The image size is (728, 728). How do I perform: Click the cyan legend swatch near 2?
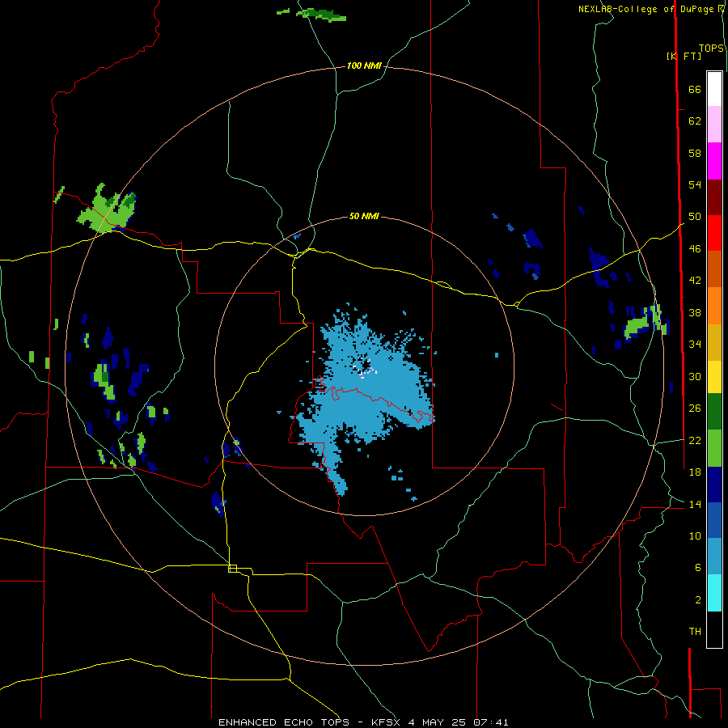pyautogui.click(x=714, y=593)
